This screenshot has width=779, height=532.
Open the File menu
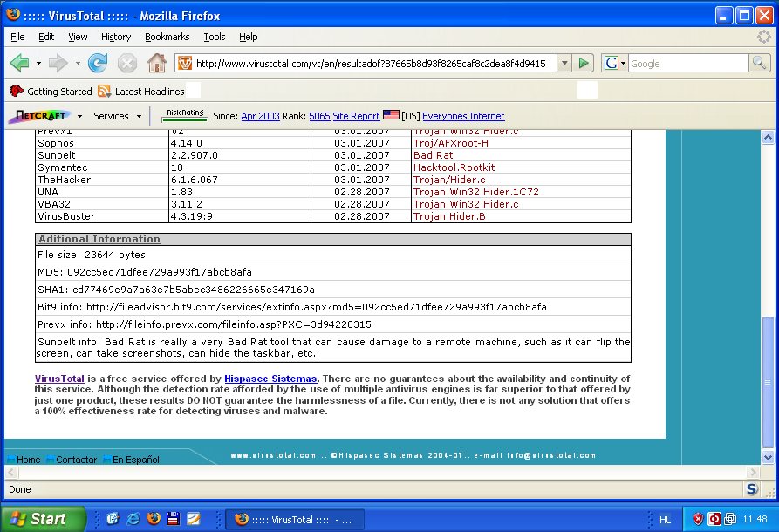[17, 37]
